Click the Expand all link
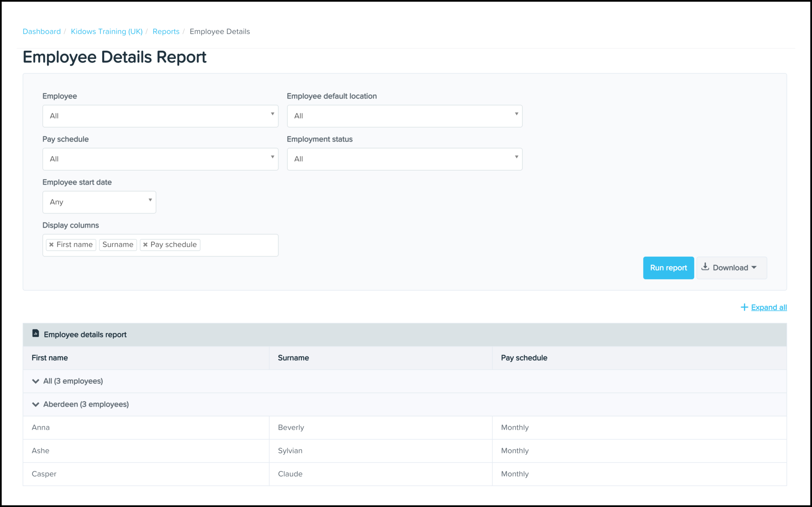 (x=769, y=308)
